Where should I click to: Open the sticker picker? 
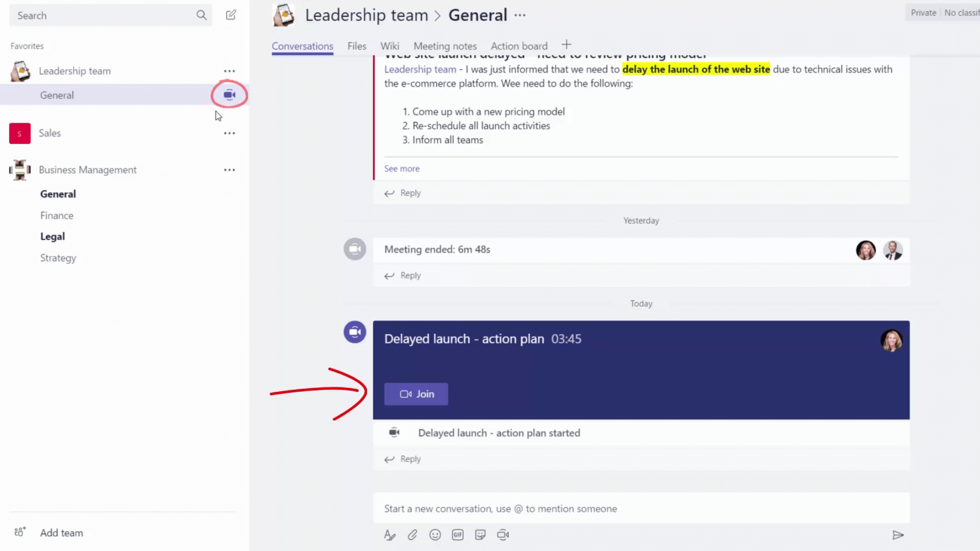click(480, 534)
